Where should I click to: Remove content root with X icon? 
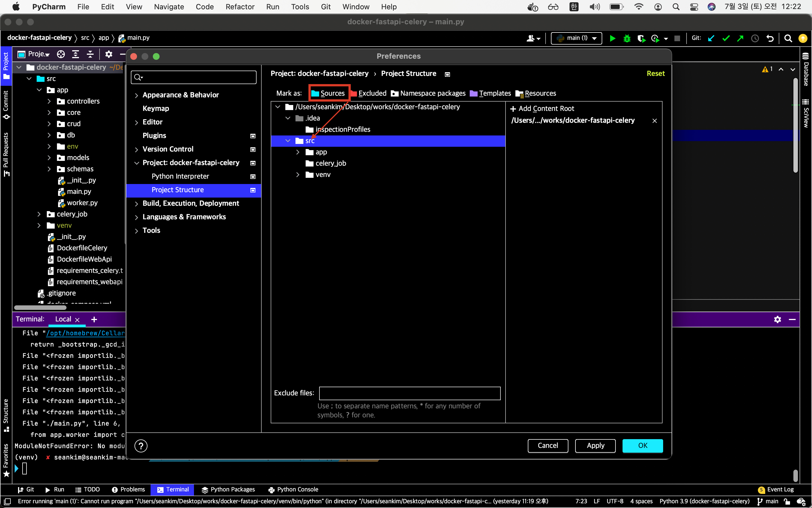655,121
